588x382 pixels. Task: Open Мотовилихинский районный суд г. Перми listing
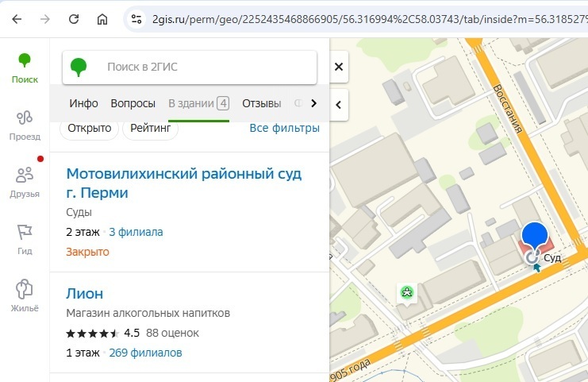[x=183, y=183]
